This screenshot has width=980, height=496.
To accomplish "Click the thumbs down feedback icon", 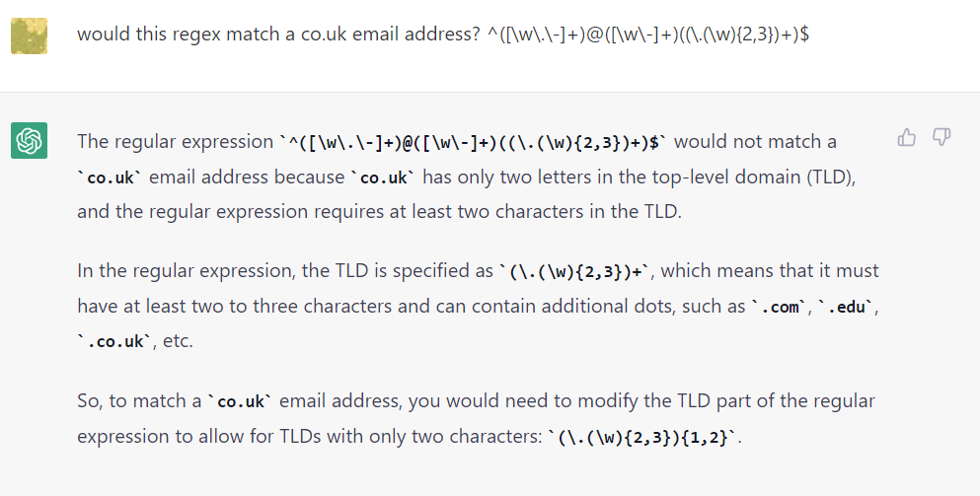I will coord(942,137).
